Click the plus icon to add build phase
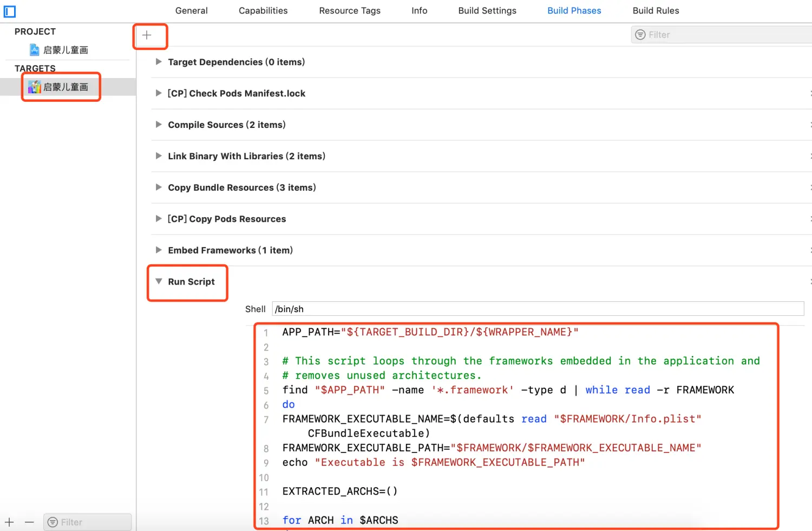This screenshot has height=531, width=812. [x=147, y=35]
